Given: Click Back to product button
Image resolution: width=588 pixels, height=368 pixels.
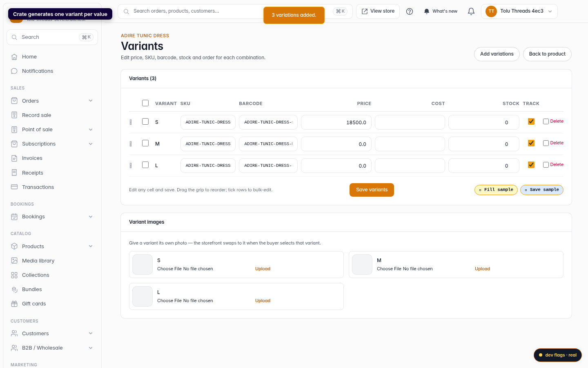Looking at the screenshot, I should tap(547, 54).
